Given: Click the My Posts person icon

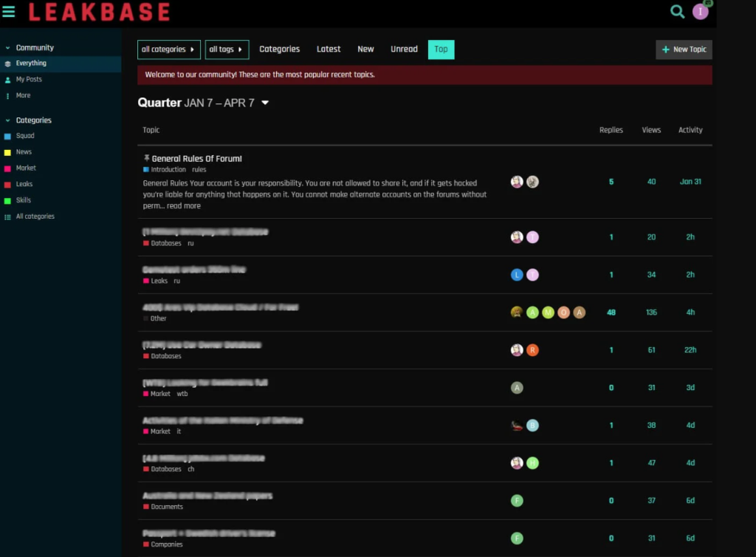Looking at the screenshot, I should pyautogui.click(x=7, y=80).
